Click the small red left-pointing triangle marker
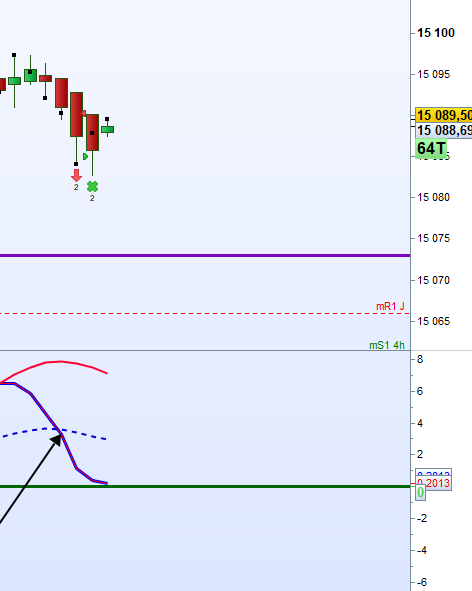Viewport: 472px width, 591px height. [84, 113]
